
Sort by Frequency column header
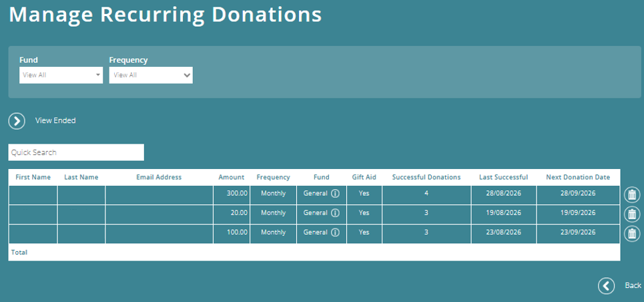(273, 177)
